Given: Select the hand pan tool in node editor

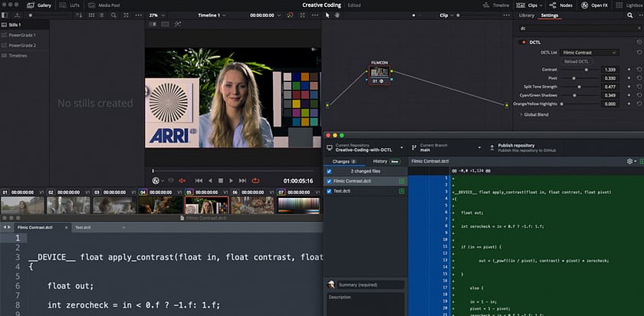Looking at the screenshot, I should point(337,15).
